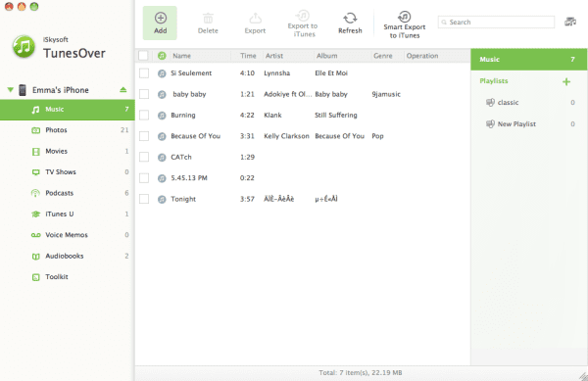588x381 pixels.
Task: Eject Emma's iPhone
Action: 123,89
